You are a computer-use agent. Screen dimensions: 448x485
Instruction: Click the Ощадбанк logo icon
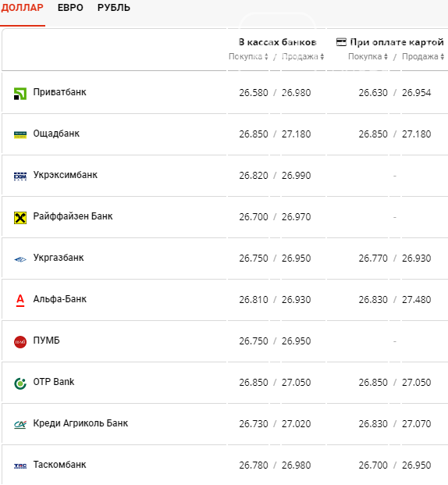(x=20, y=135)
